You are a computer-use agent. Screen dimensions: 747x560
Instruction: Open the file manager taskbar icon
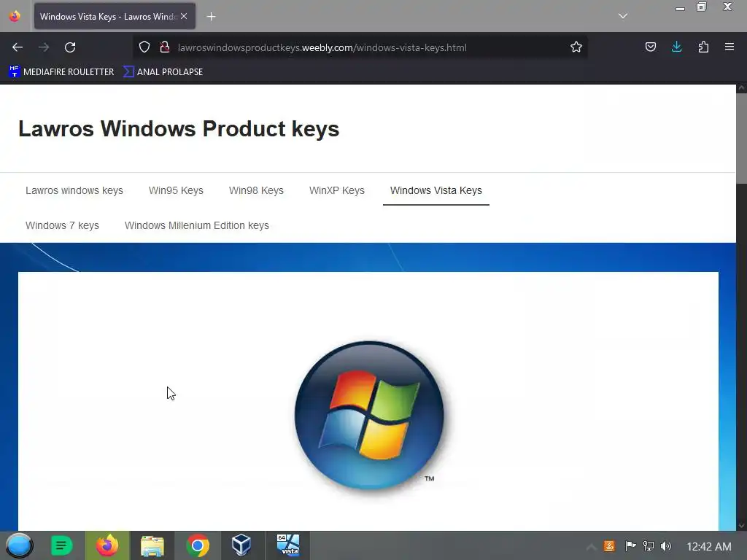[152, 545]
